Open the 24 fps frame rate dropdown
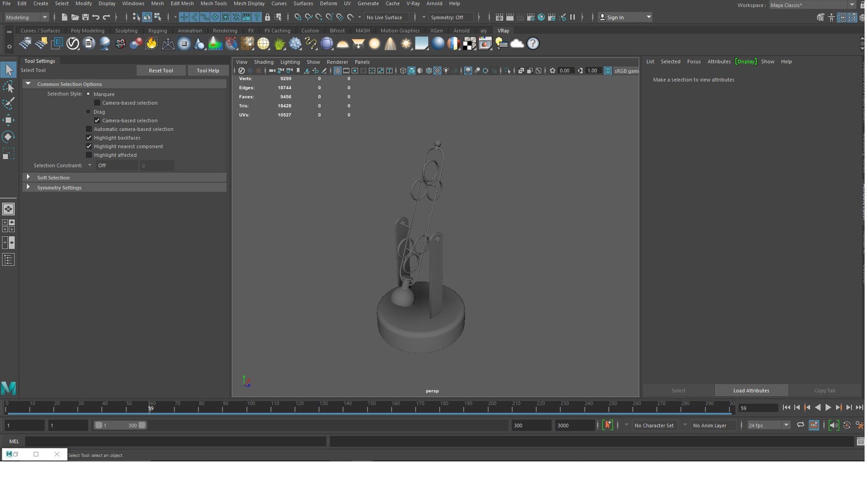 [x=768, y=425]
